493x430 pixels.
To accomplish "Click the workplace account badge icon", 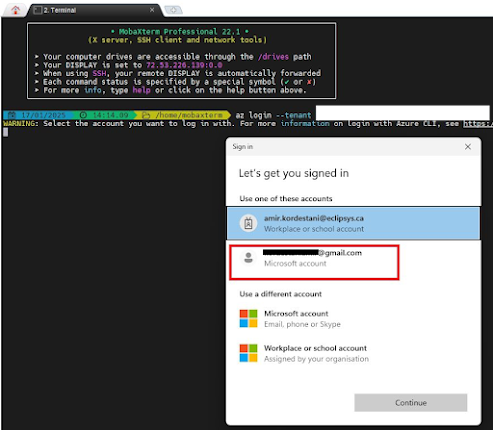I will tap(248, 223).
